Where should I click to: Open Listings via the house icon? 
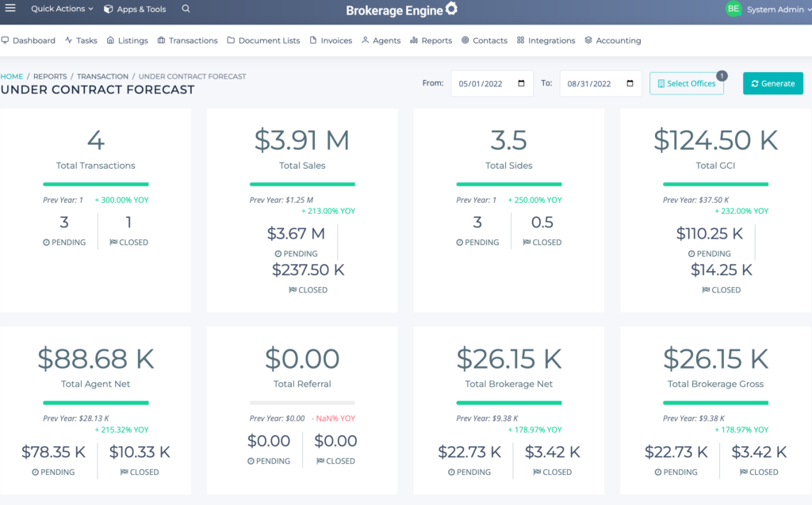109,40
